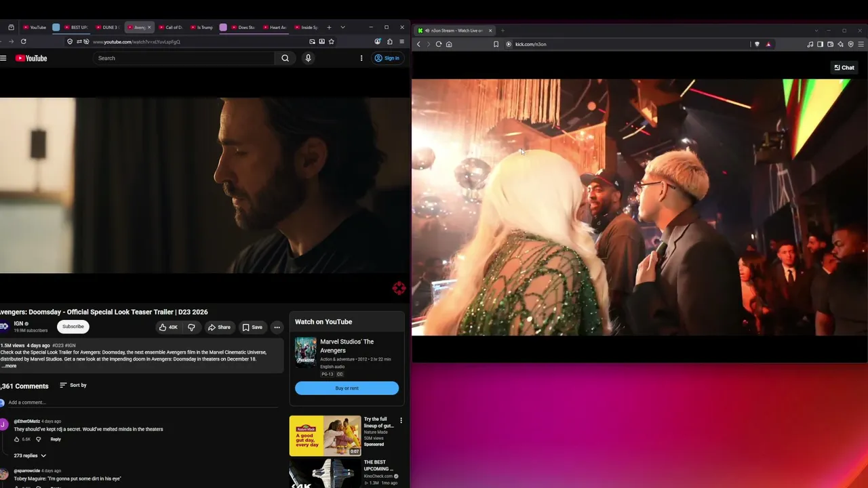Sign in to YouTube
The height and width of the screenshot is (488, 868).
click(x=387, y=58)
